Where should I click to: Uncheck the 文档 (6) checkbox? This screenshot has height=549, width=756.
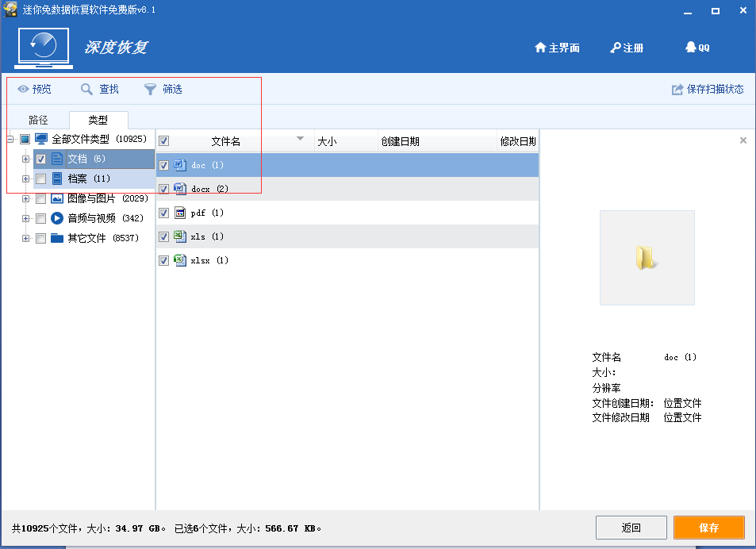[x=41, y=159]
